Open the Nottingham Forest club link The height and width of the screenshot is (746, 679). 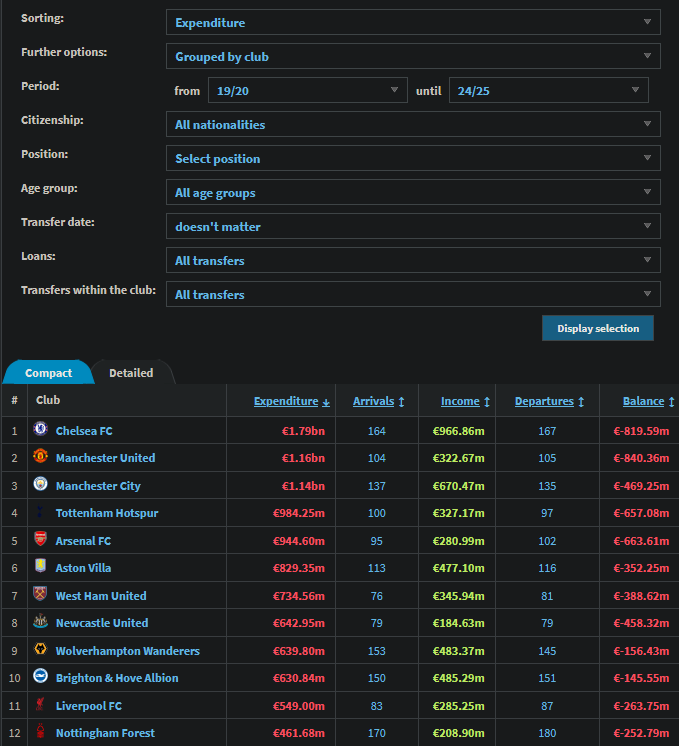(x=106, y=733)
